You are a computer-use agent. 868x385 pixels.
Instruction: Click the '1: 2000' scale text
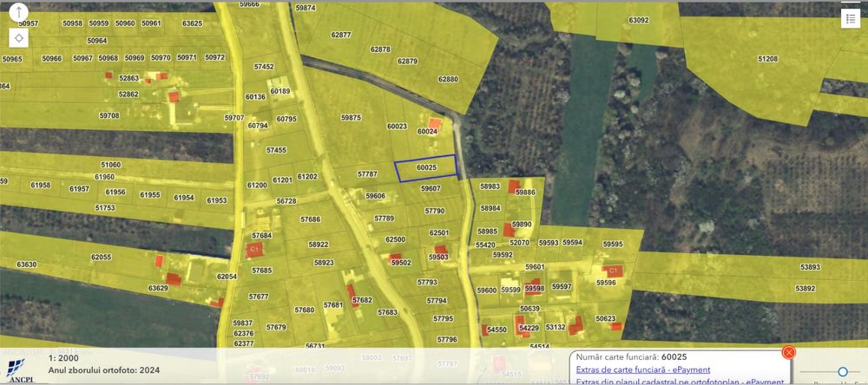click(x=63, y=358)
